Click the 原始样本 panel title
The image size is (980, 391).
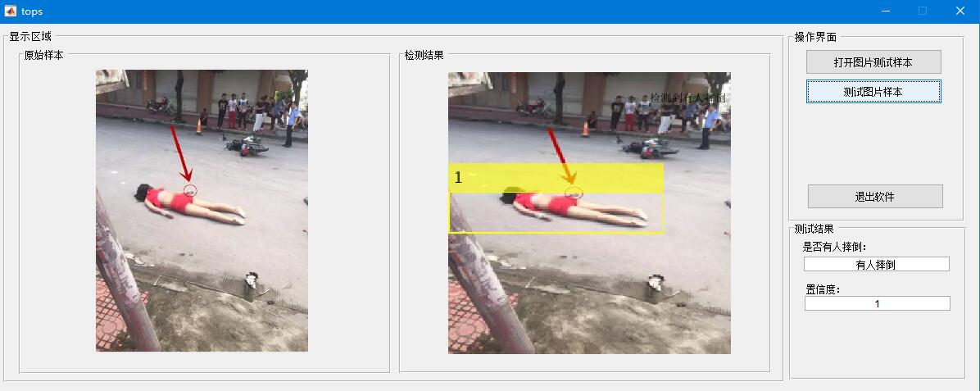point(43,55)
